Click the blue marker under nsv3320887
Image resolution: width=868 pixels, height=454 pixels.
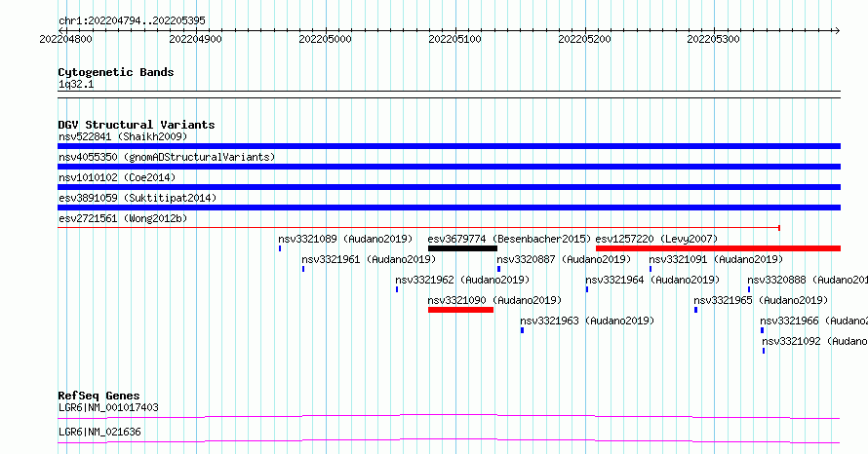498,269
